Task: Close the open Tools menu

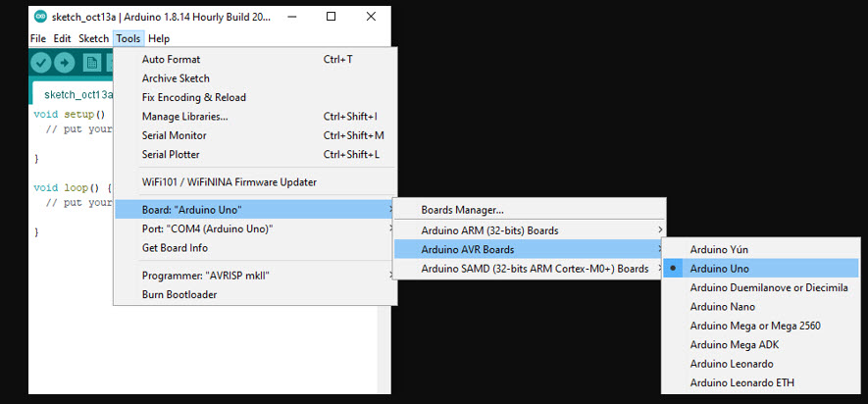Action: tap(128, 39)
